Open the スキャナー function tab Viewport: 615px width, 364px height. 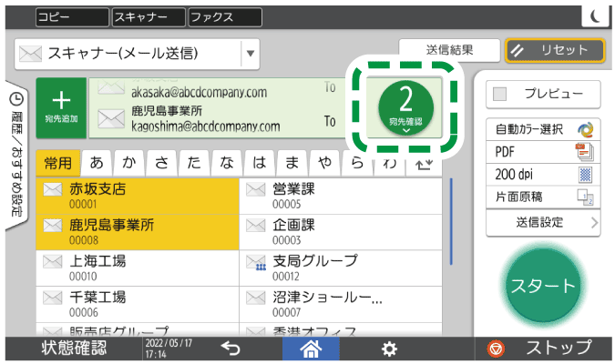[x=149, y=17]
